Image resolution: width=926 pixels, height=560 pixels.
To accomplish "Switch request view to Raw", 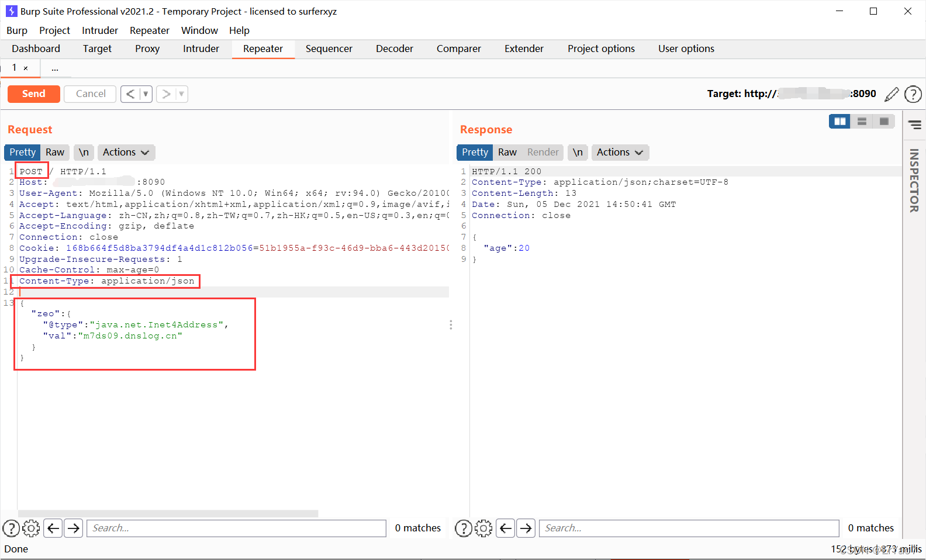I will pyautogui.click(x=55, y=152).
